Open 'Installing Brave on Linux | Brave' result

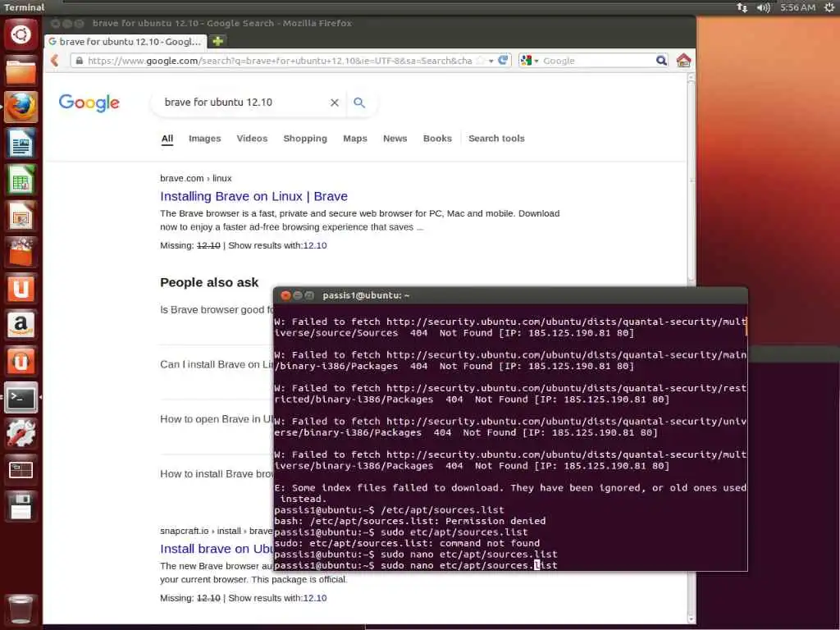pos(254,196)
